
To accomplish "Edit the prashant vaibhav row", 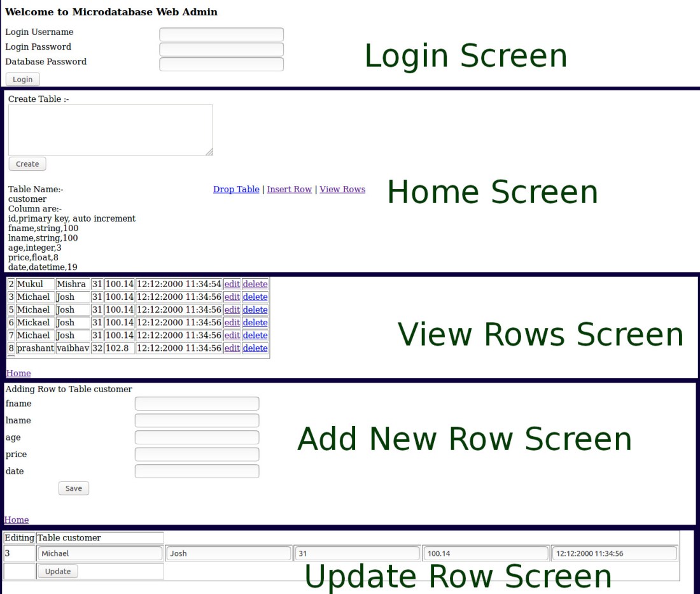I will point(232,348).
